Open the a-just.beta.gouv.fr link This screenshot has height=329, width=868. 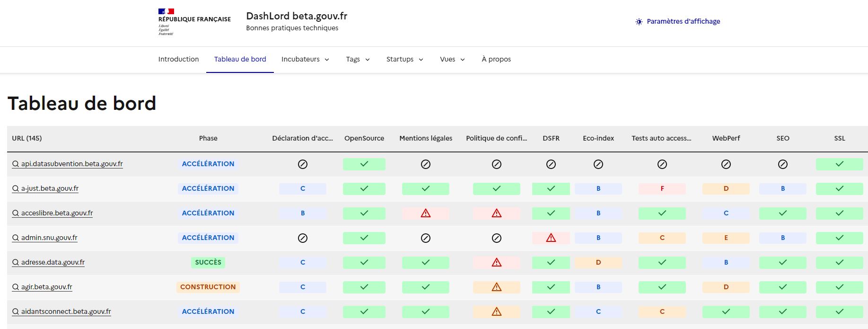tap(45, 189)
